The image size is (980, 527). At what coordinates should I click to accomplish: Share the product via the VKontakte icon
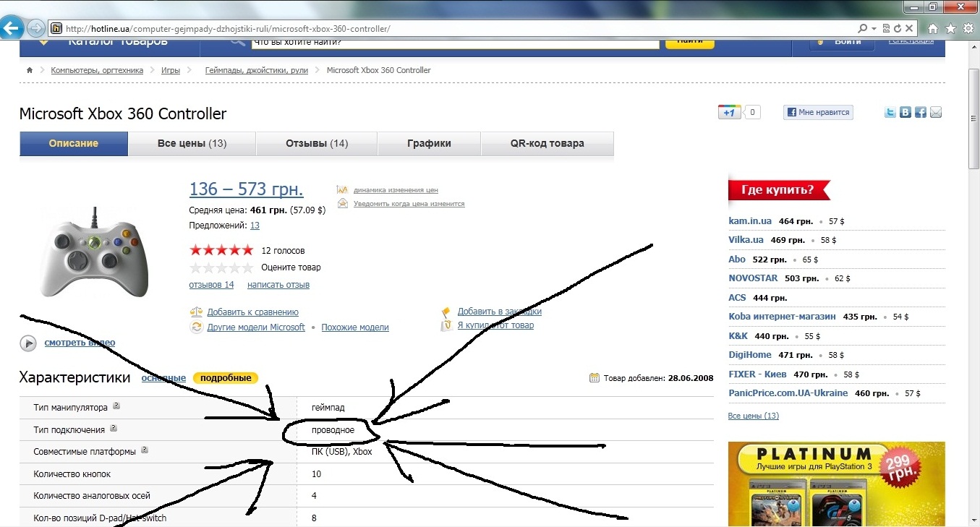(906, 113)
